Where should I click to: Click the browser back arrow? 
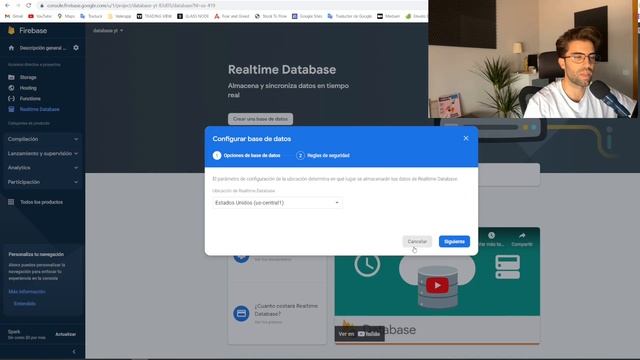(x=7, y=5)
